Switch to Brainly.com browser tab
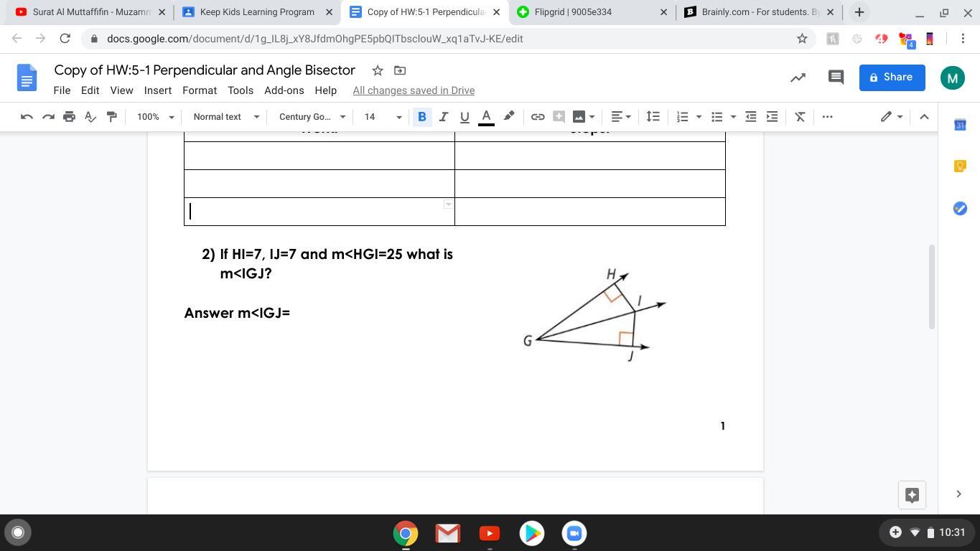The image size is (980, 551). pos(759,12)
